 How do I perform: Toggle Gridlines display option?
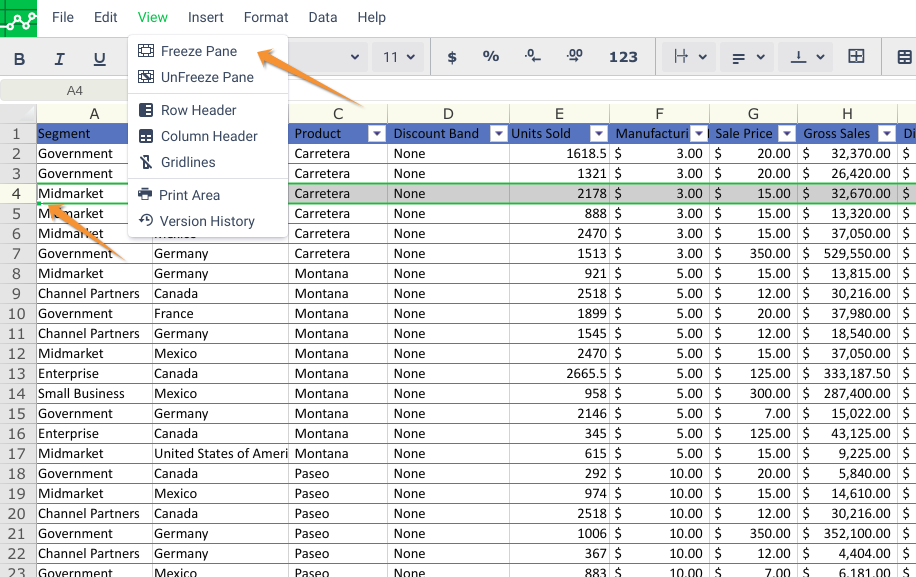click(x=187, y=162)
